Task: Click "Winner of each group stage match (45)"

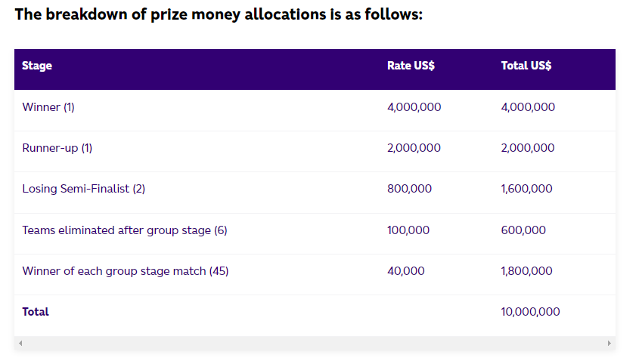Action: [x=126, y=271]
